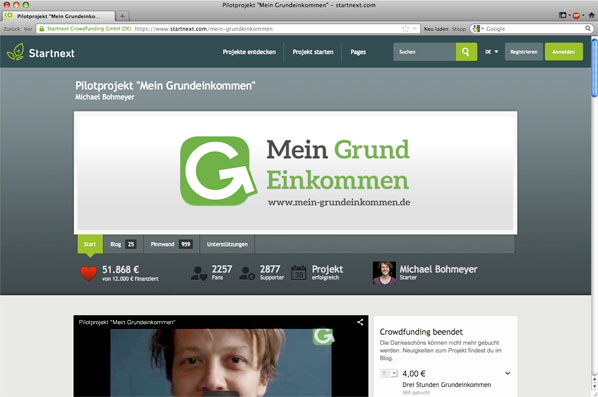Click the Michael Bohmeyer name under the title

(105, 97)
